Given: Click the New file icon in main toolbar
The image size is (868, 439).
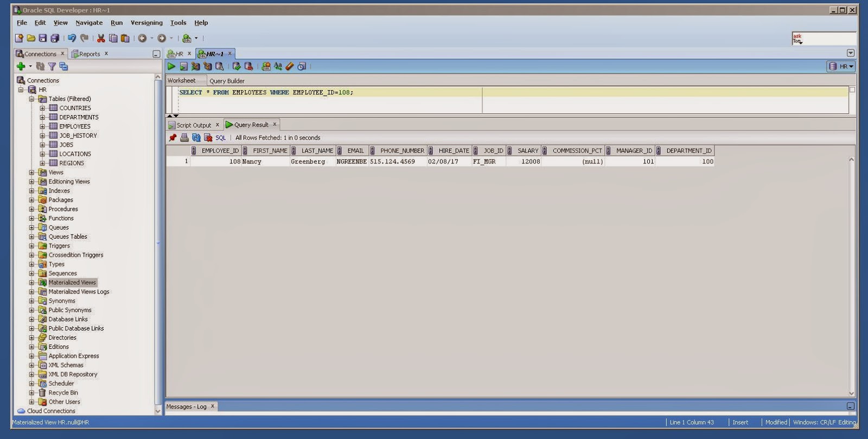Looking at the screenshot, I should [x=20, y=38].
